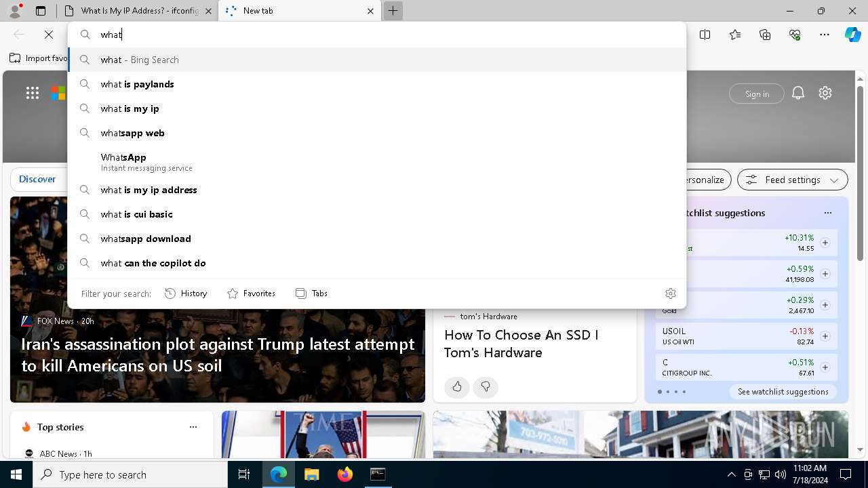Image resolution: width=868 pixels, height=488 pixels.
Task: Open the tab actions menu icon
Action: [x=41, y=11]
